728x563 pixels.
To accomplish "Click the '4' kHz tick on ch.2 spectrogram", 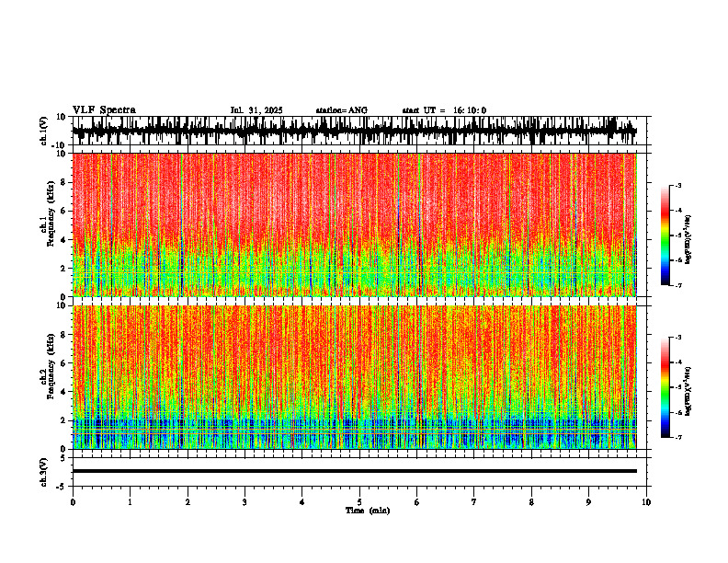I will tap(64, 392).
